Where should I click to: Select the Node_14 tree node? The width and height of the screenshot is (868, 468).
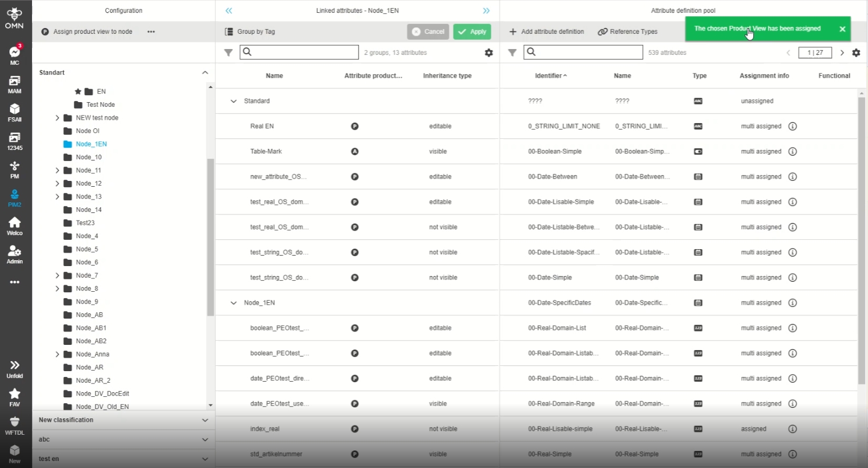point(89,209)
